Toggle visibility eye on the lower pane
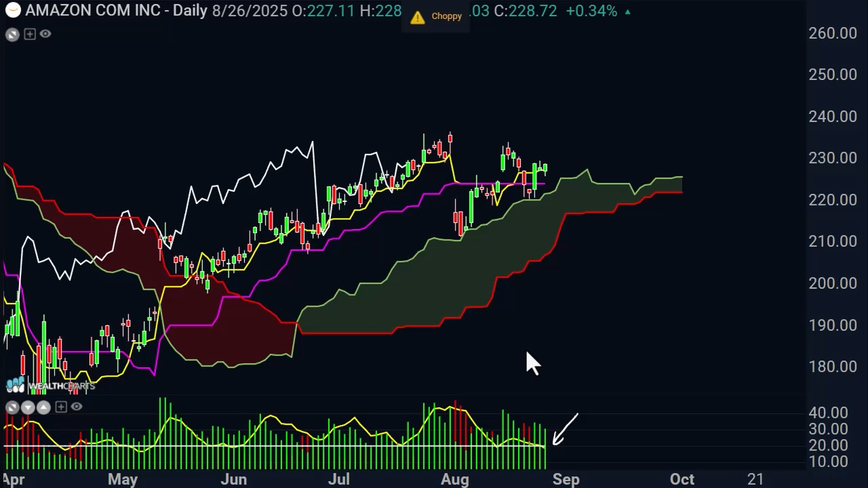The height and width of the screenshot is (488, 868). pos(77,407)
